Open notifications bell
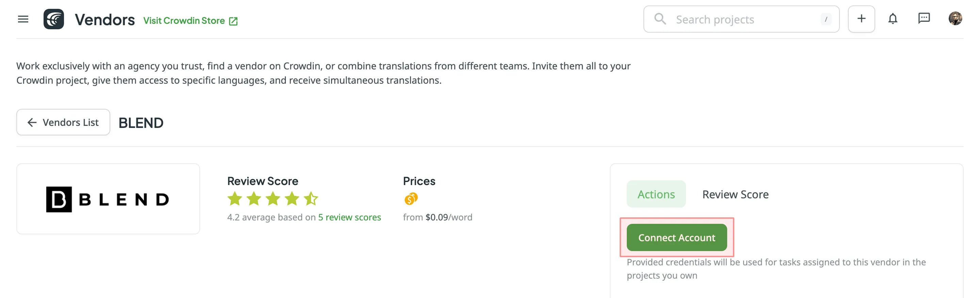 pyautogui.click(x=893, y=19)
